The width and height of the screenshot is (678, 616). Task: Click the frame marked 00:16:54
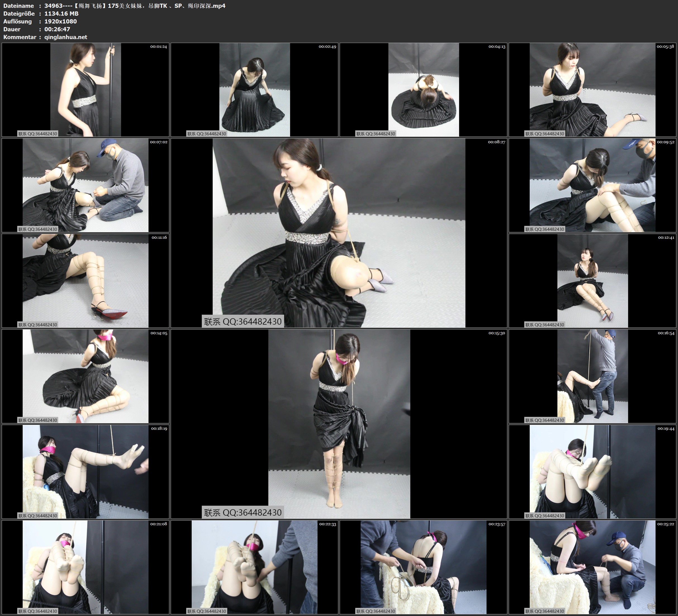(x=592, y=376)
